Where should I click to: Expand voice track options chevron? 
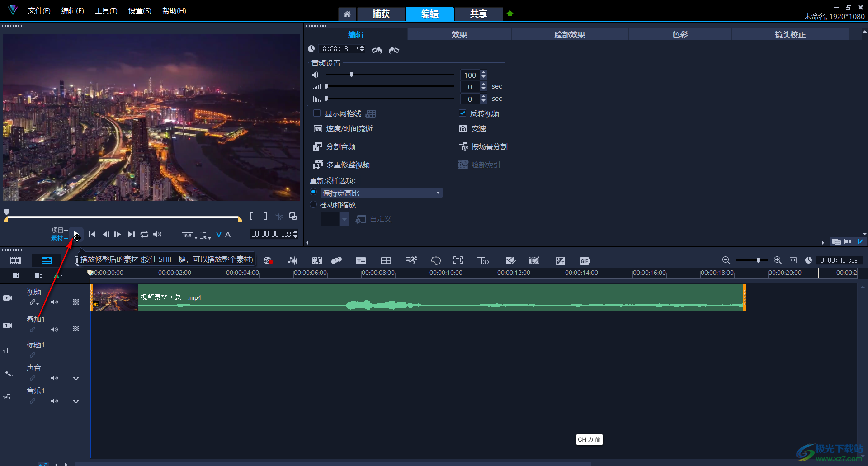click(x=76, y=378)
